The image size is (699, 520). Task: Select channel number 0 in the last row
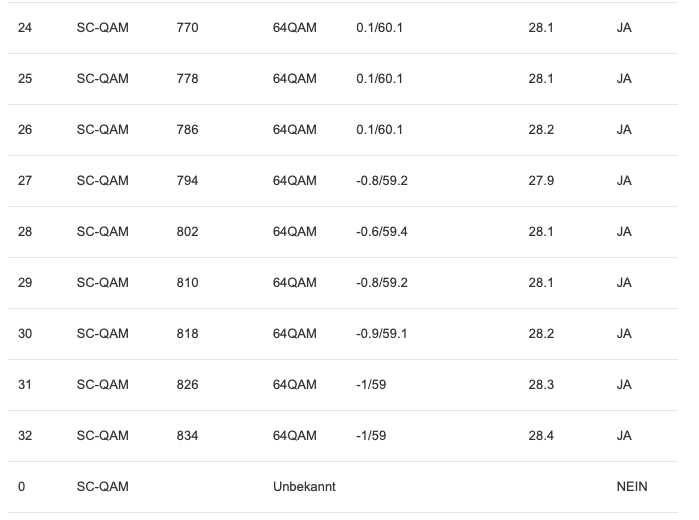(x=22, y=487)
